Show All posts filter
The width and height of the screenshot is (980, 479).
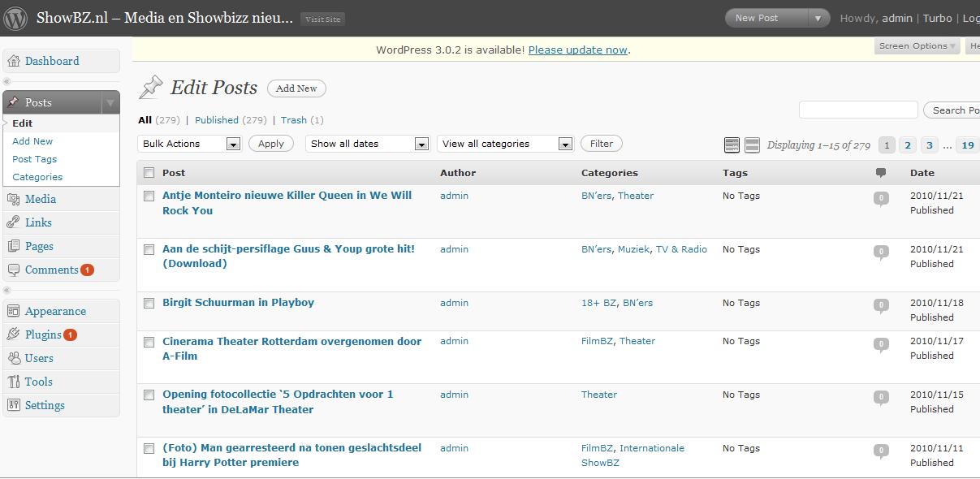(145, 120)
